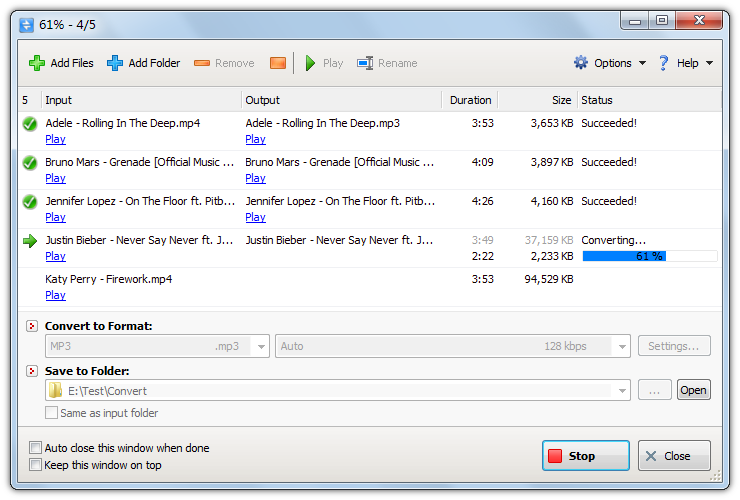Click the input Play link for Bruno Mars

[x=55, y=178]
